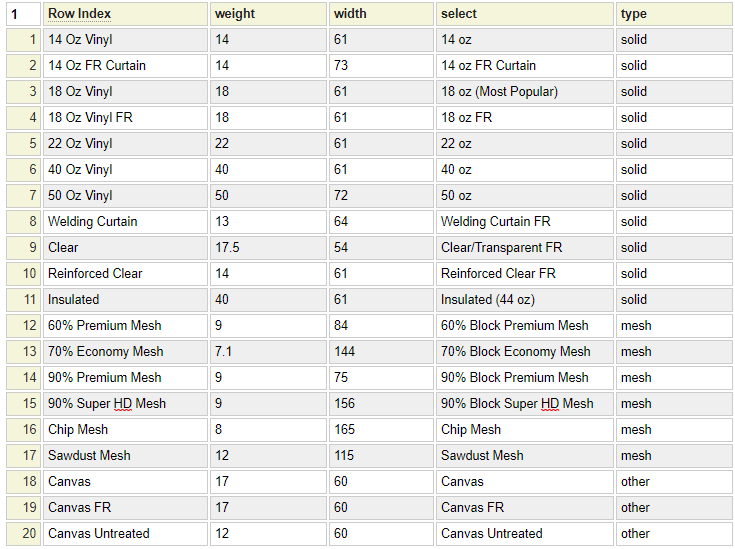Click the "select" column header
Screen dimensions: 735x549
(x=524, y=14)
